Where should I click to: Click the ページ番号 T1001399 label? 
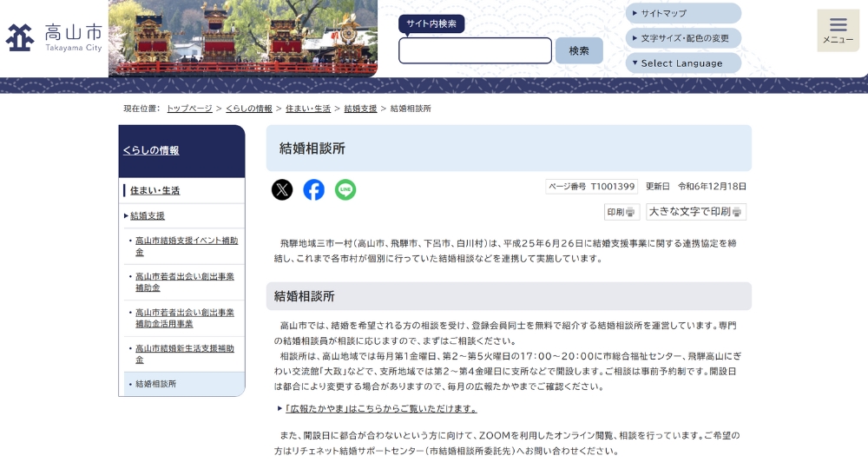pyautogui.click(x=591, y=187)
